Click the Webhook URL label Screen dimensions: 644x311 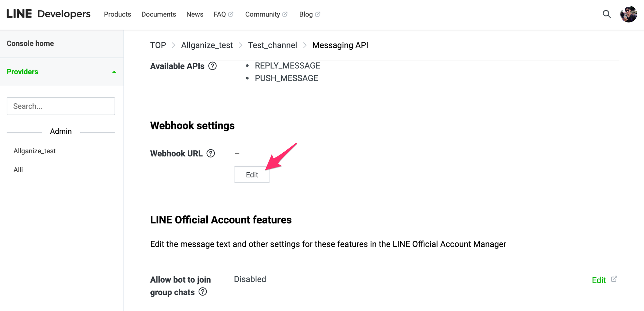pos(176,153)
